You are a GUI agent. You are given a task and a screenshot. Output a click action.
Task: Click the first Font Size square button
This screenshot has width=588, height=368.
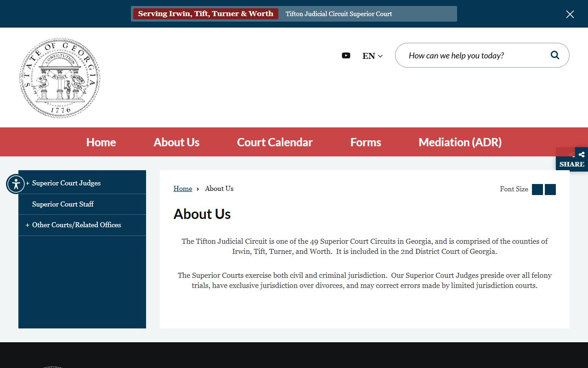(537, 190)
